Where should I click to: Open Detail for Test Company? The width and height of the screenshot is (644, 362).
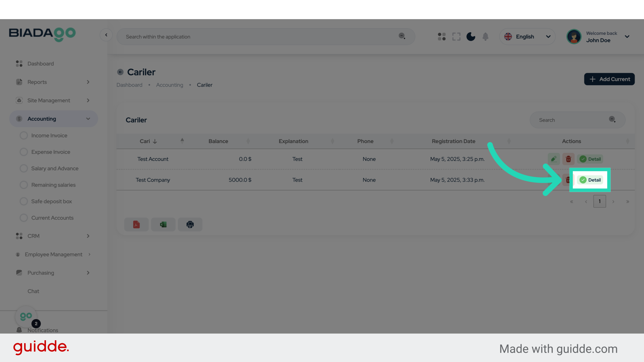pyautogui.click(x=590, y=180)
